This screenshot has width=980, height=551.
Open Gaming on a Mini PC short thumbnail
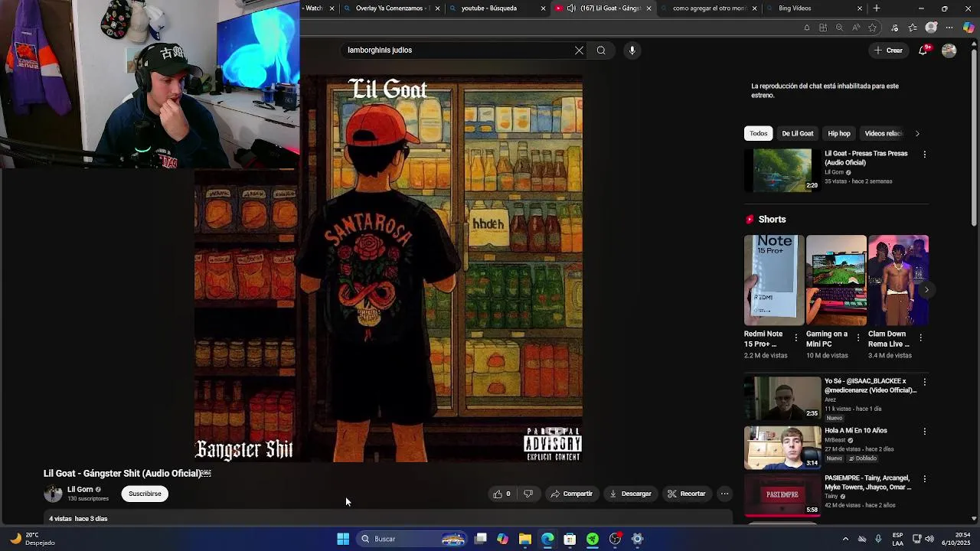pos(836,280)
